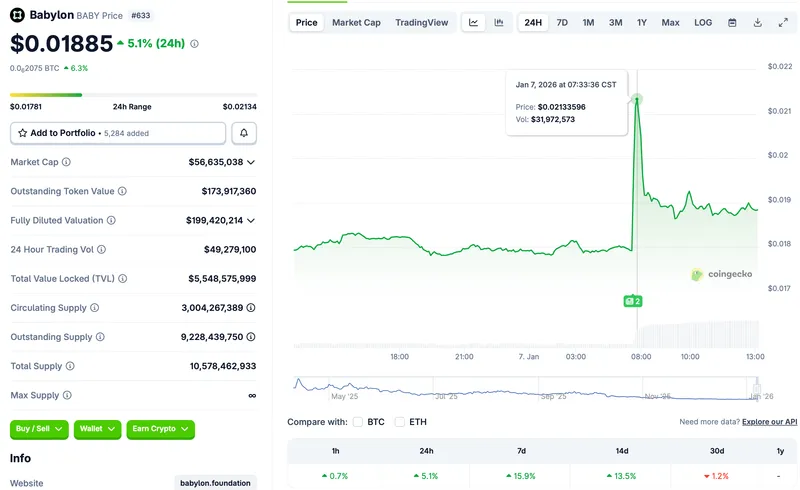Select the 7D time range tab

point(562,22)
